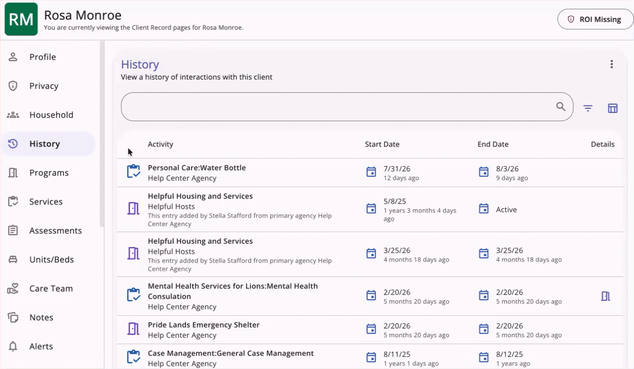This screenshot has height=369, width=634.
Task: Open the History three-dot options menu
Action: pyautogui.click(x=611, y=64)
